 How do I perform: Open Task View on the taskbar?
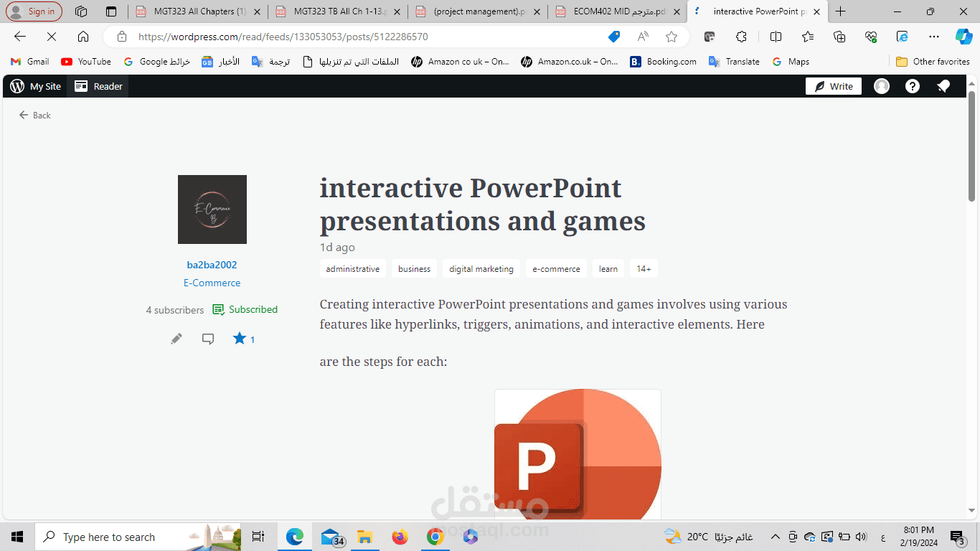click(258, 537)
